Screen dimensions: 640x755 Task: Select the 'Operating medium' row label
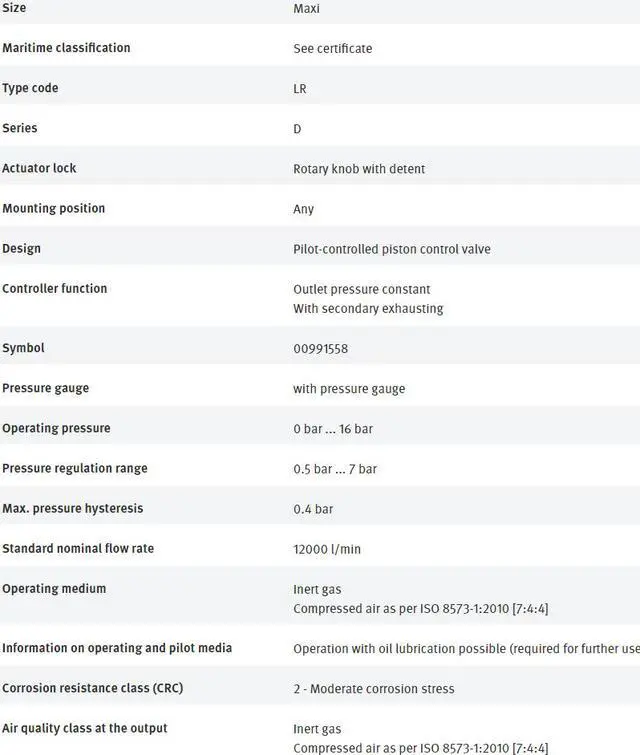click(54, 588)
